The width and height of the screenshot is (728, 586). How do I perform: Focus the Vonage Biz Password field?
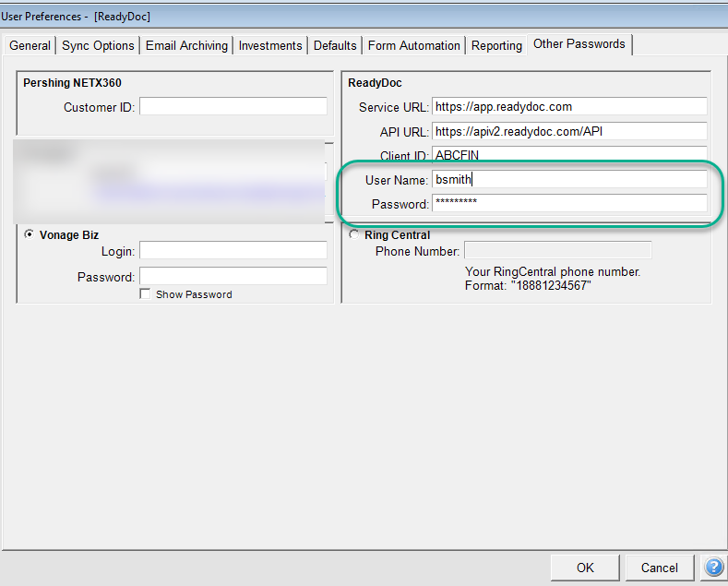[x=233, y=276]
